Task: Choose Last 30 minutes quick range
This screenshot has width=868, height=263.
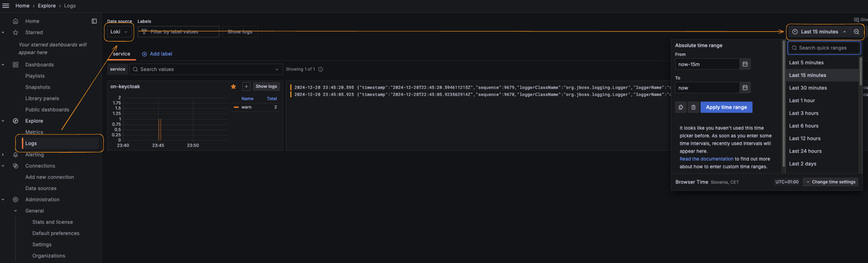Action: [823, 88]
